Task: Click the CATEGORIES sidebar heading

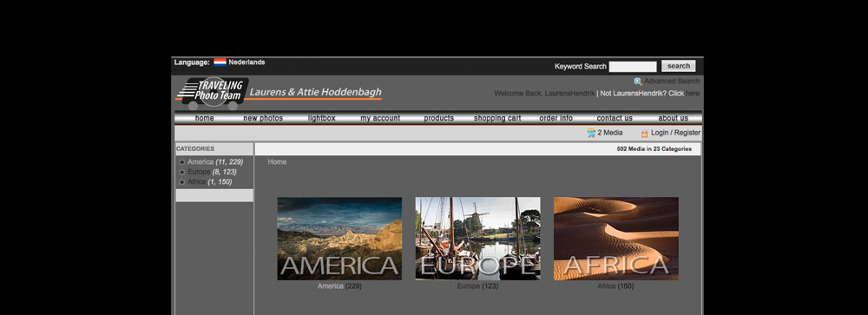Action: pyautogui.click(x=195, y=149)
